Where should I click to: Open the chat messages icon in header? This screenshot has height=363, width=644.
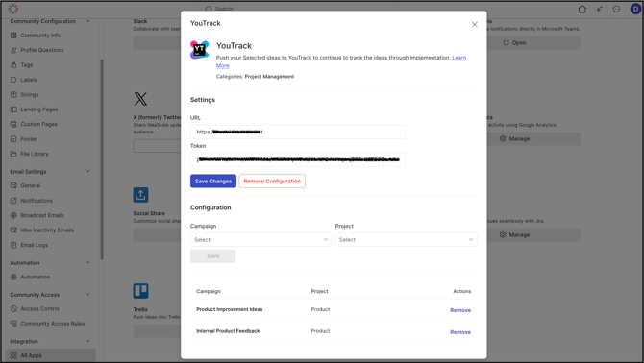click(616, 9)
